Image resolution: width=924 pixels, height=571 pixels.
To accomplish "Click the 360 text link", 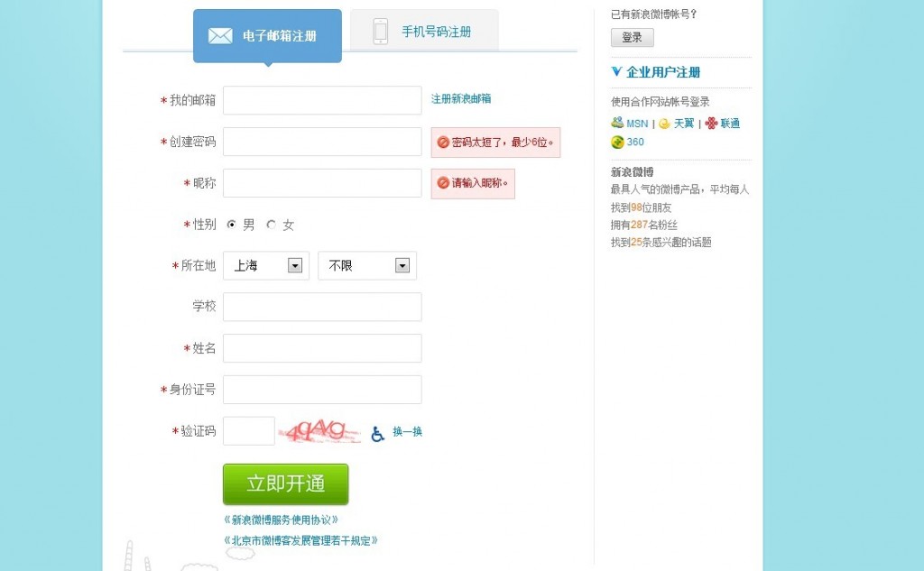I will pyautogui.click(x=635, y=142).
